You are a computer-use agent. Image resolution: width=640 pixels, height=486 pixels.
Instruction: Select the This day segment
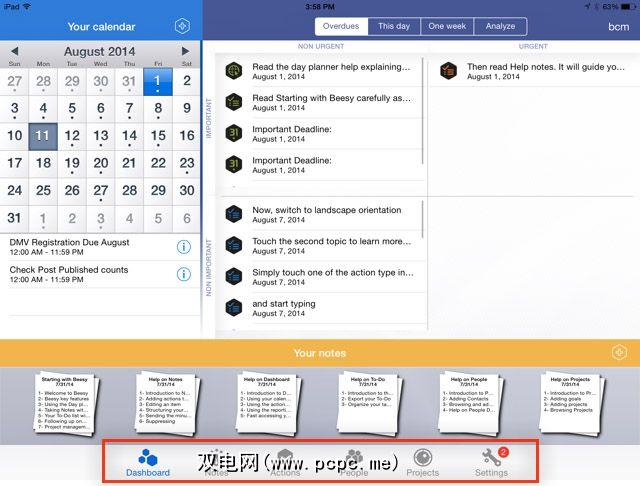pyautogui.click(x=394, y=27)
